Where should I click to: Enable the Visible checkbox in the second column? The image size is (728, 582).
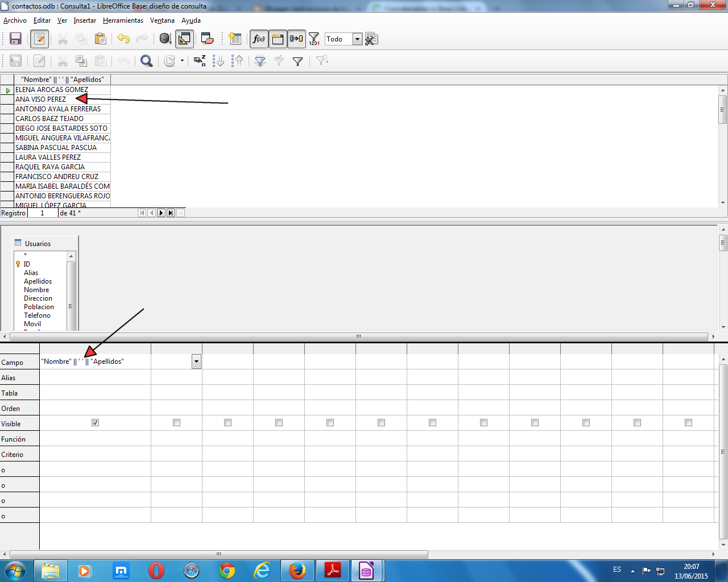point(176,422)
